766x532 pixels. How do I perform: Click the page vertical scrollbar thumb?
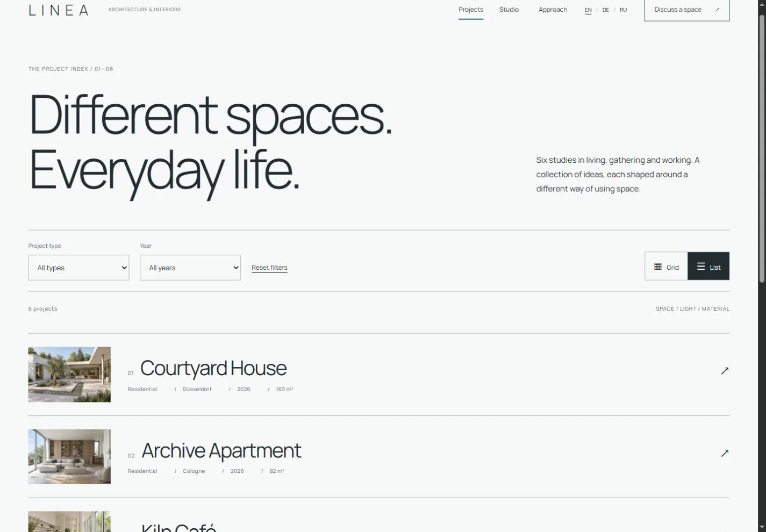point(762,148)
